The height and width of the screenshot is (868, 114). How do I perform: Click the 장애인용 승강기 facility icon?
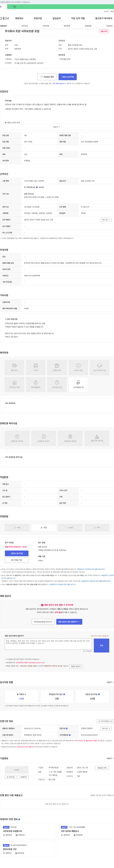click(x=44, y=438)
